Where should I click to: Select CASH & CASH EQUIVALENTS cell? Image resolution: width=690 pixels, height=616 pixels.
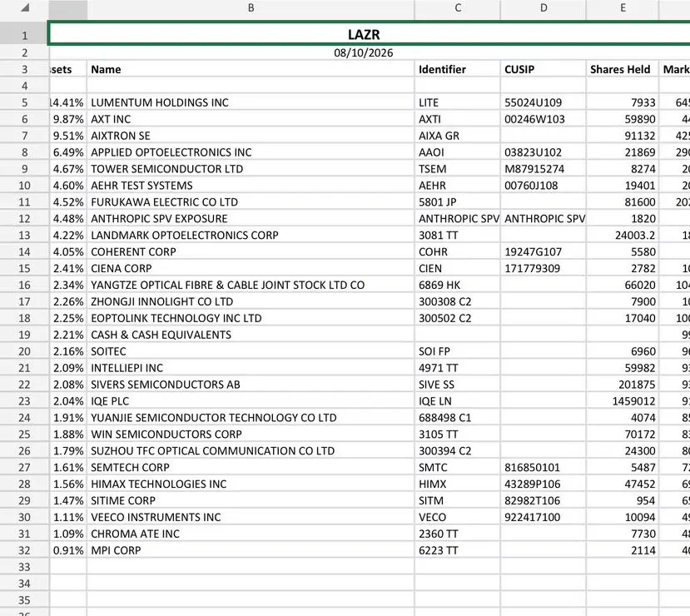point(251,335)
